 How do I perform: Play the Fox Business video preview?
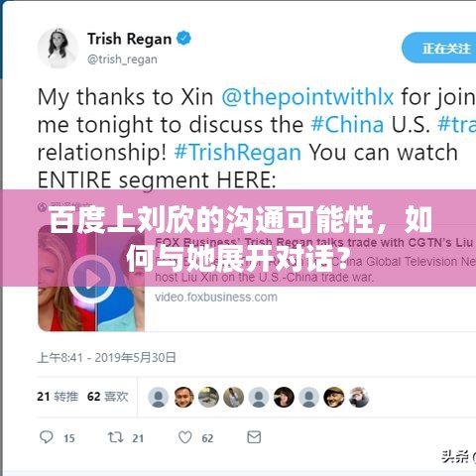91,279
